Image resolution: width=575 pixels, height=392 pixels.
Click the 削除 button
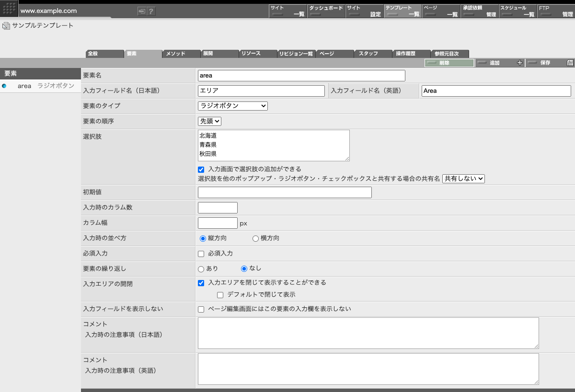coord(448,63)
